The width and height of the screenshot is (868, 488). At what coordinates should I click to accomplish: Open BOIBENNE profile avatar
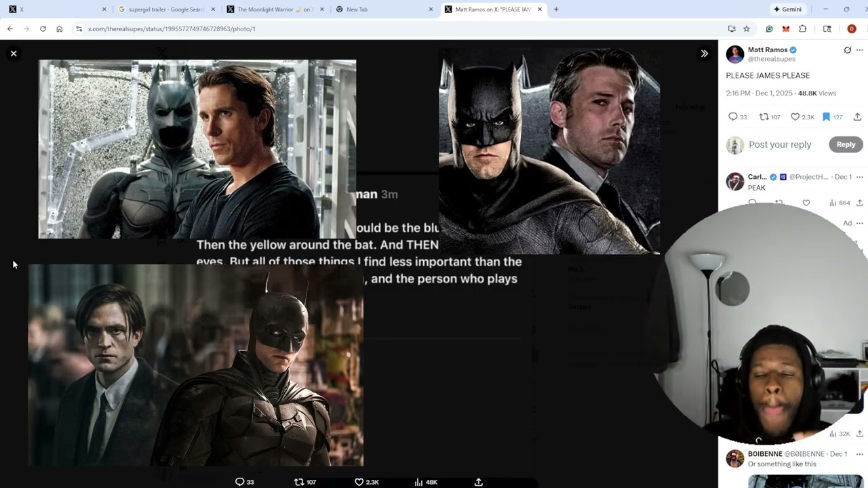click(x=735, y=459)
